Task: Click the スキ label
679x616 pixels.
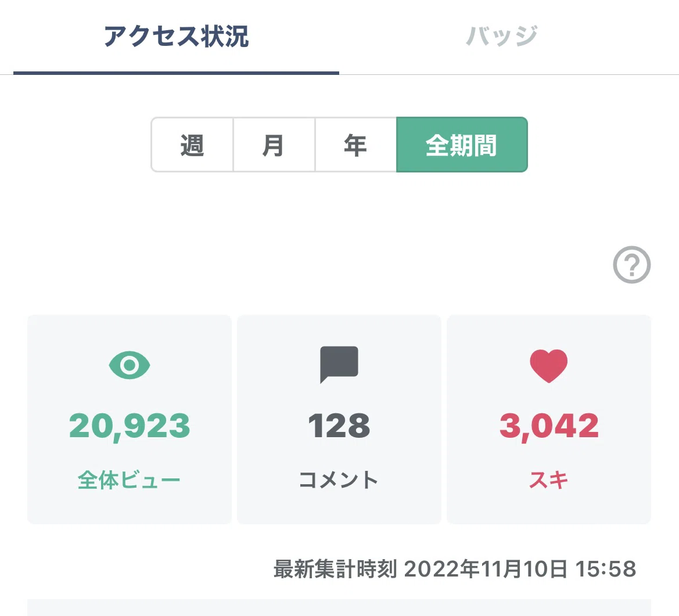Action: pyautogui.click(x=549, y=480)
